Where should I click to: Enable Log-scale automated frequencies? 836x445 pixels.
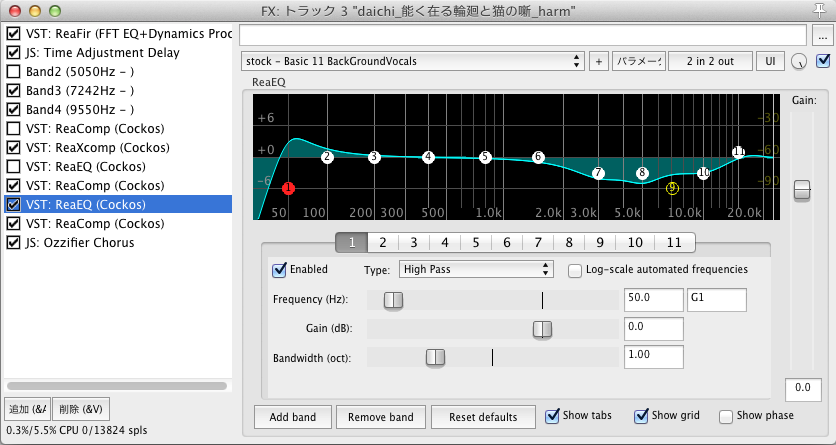[575, 271]
